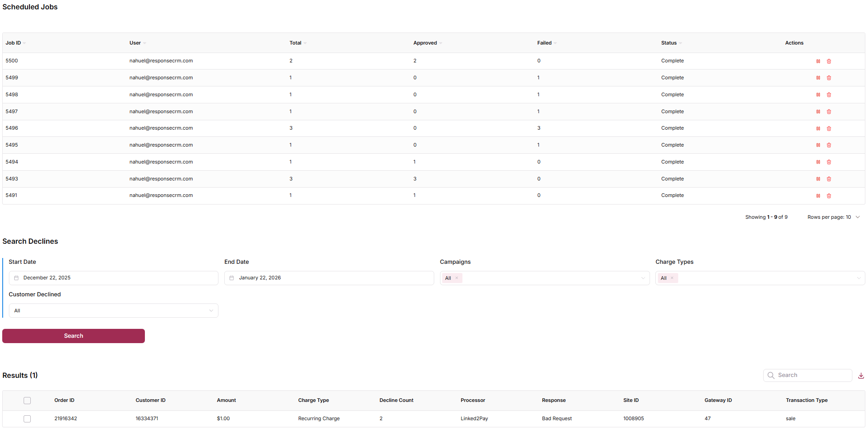The height and width of the screenshot is (430, 868).
Task: Click order ID 21916342
Action: pos(66,419)
